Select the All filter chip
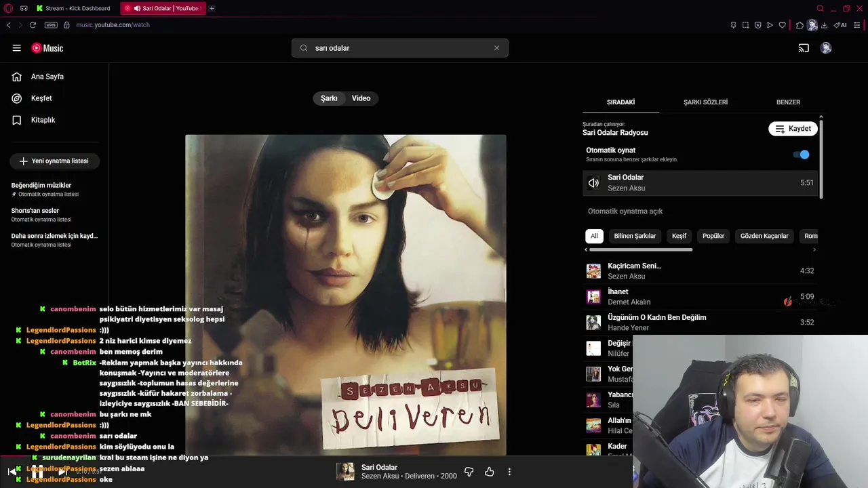 pos(594,236)
